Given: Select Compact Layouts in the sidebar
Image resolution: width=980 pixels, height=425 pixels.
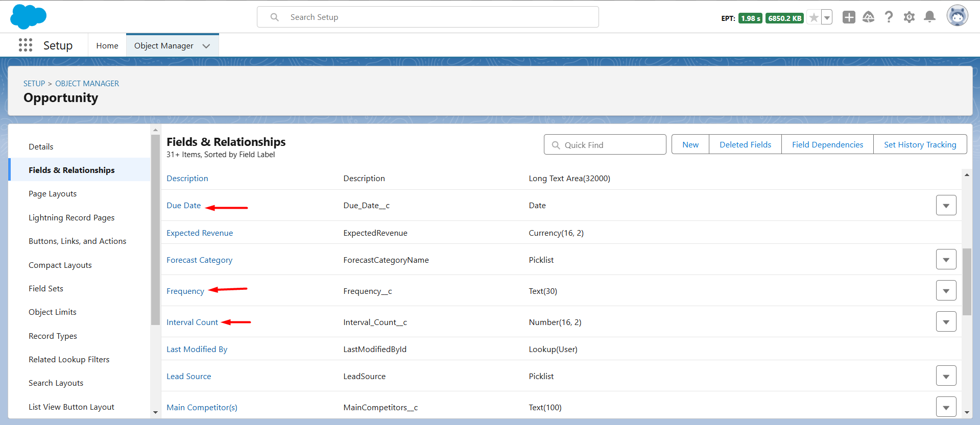Looking at the screenshot, I should pos(60,265).
